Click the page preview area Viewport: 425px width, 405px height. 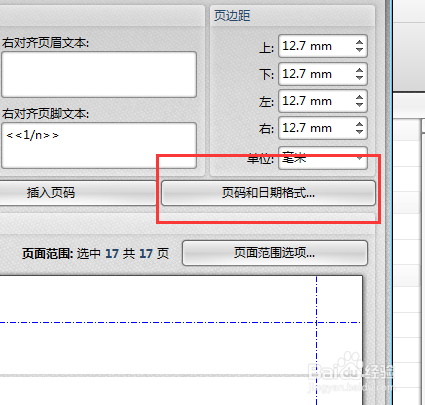[181, 340]
